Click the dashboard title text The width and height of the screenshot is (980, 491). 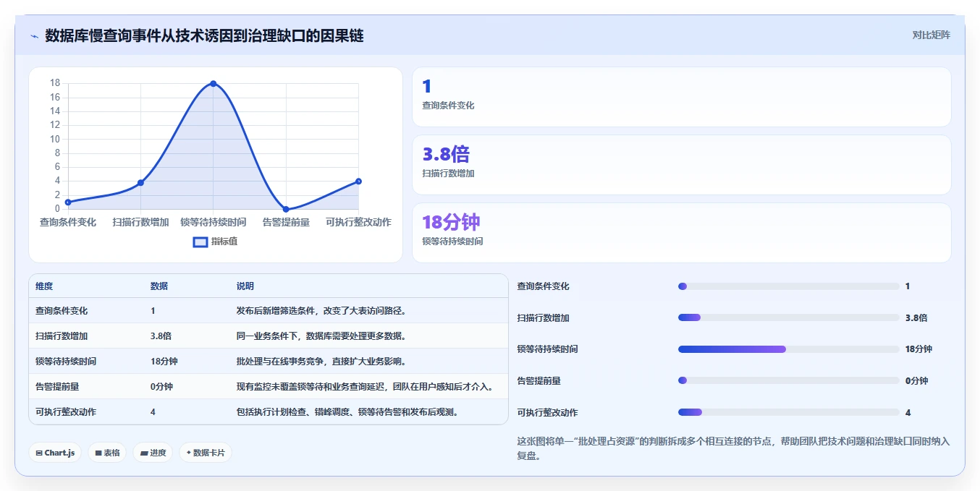204,35
